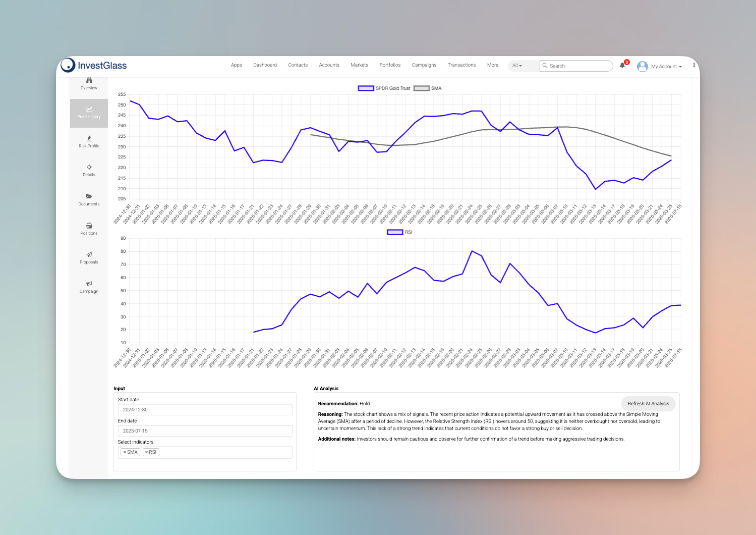Click Refresh AI Analysis button
The width and height of the screenshot is (756, 535).
coord(648,403)
